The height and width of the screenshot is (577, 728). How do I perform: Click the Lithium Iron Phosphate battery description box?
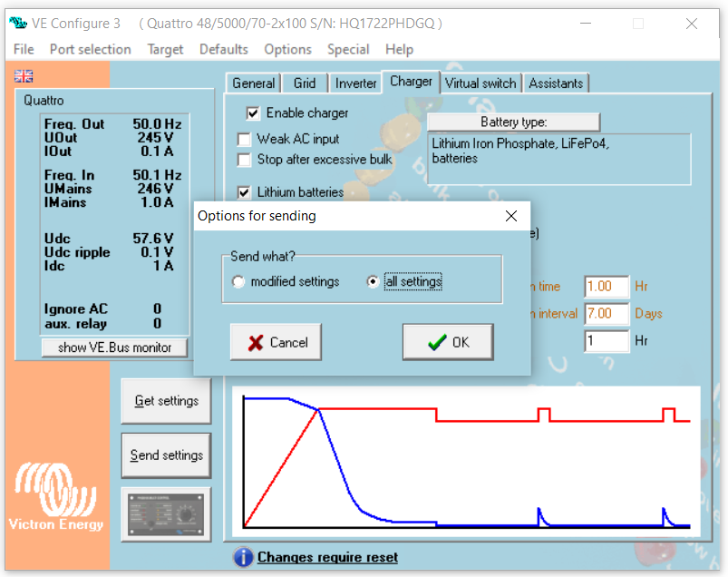pos(559,160)
